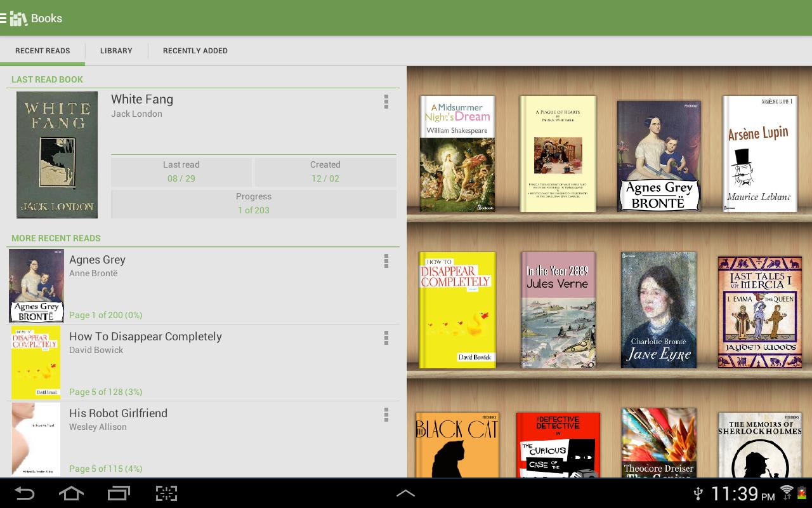Expand the Last read date field
Screen dimensions: 812x508
tap(181, 171)
